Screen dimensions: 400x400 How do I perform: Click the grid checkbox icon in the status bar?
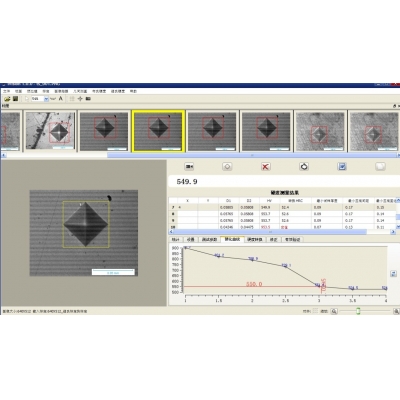[315, 311]
